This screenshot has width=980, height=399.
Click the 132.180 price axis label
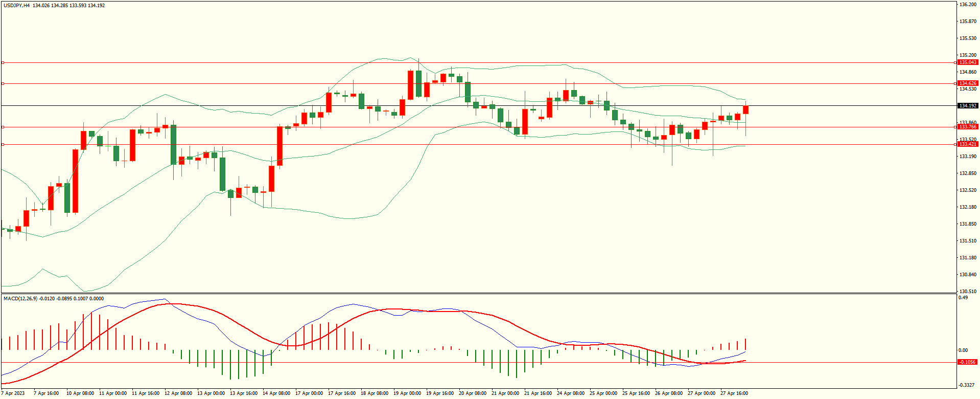(x=968, y=207)
